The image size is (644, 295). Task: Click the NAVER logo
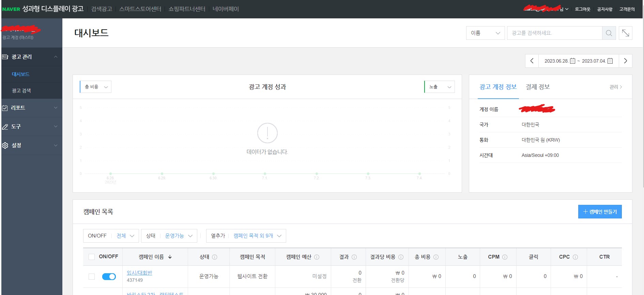(x=11, y=9)
